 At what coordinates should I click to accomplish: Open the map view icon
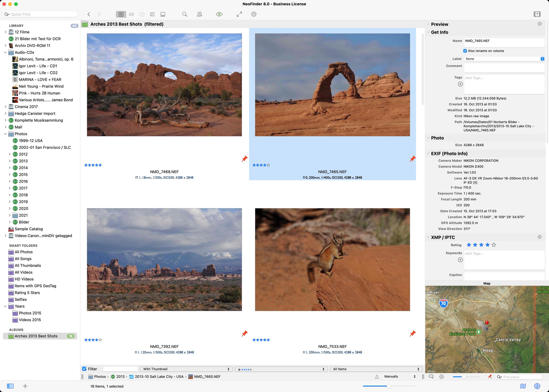coord(523,386)
